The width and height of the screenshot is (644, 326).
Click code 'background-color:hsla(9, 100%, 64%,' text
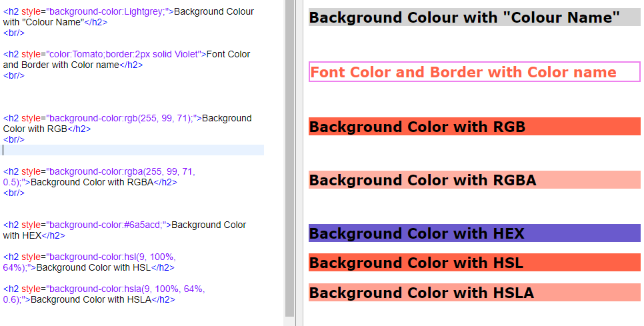(125, 289)
